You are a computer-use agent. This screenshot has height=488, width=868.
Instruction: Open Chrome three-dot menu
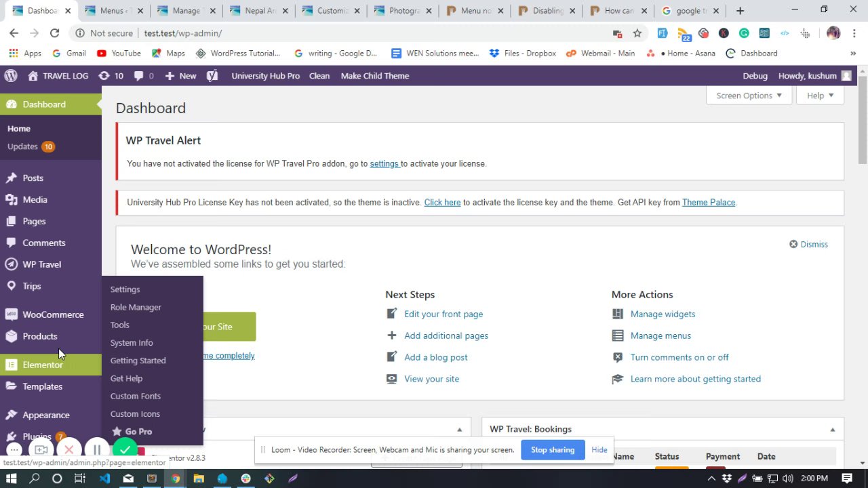coord(854,33)
